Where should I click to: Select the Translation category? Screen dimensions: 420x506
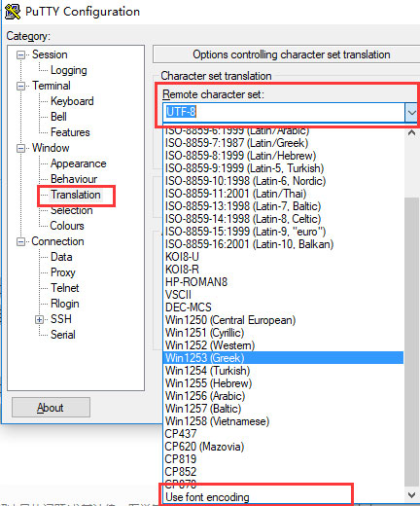click(x=76, y=195)
